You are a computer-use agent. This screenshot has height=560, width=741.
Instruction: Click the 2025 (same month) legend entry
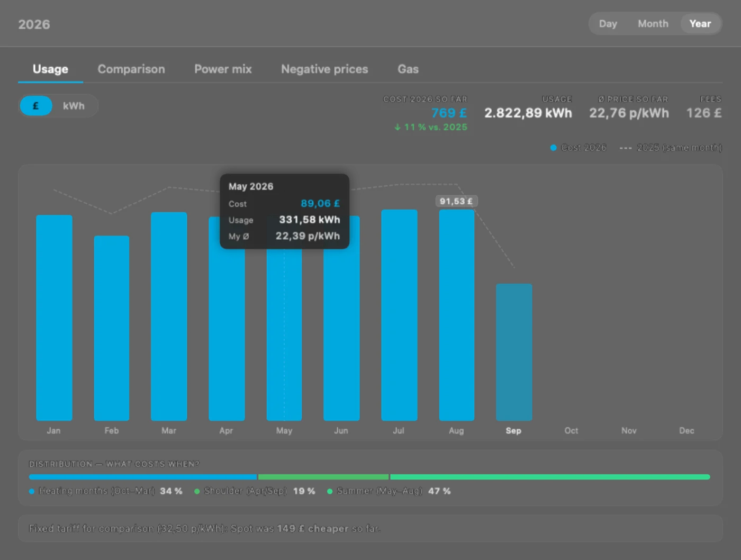coord(671,148)
